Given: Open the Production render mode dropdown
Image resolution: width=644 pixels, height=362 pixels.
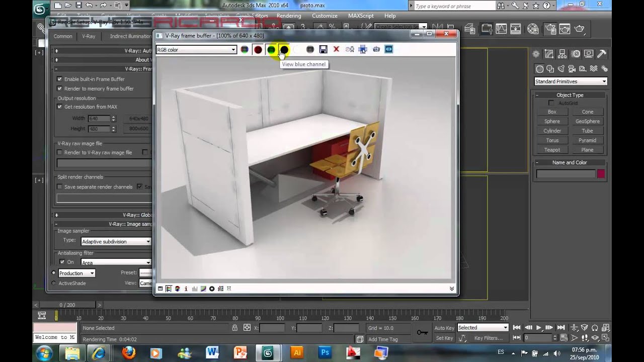Looking at the screenshot, I should [x=76, y=273].
